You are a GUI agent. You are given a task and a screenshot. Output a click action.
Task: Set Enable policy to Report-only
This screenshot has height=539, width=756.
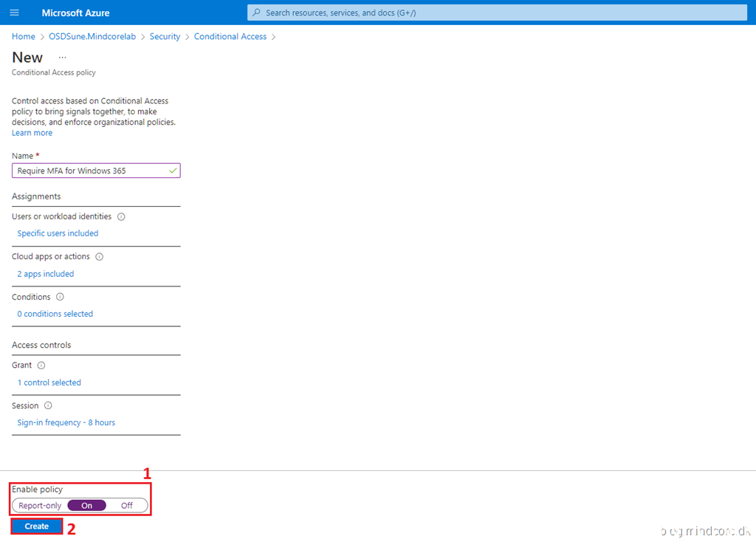pyautogui.click(x=40, y=506)
